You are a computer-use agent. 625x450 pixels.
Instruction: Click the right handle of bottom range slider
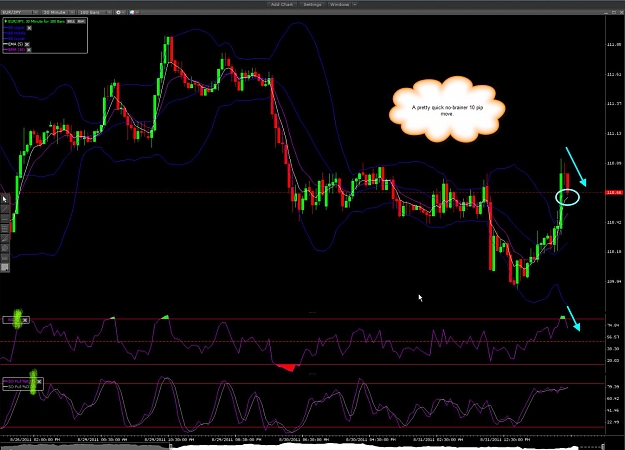[x=603, y=445]
